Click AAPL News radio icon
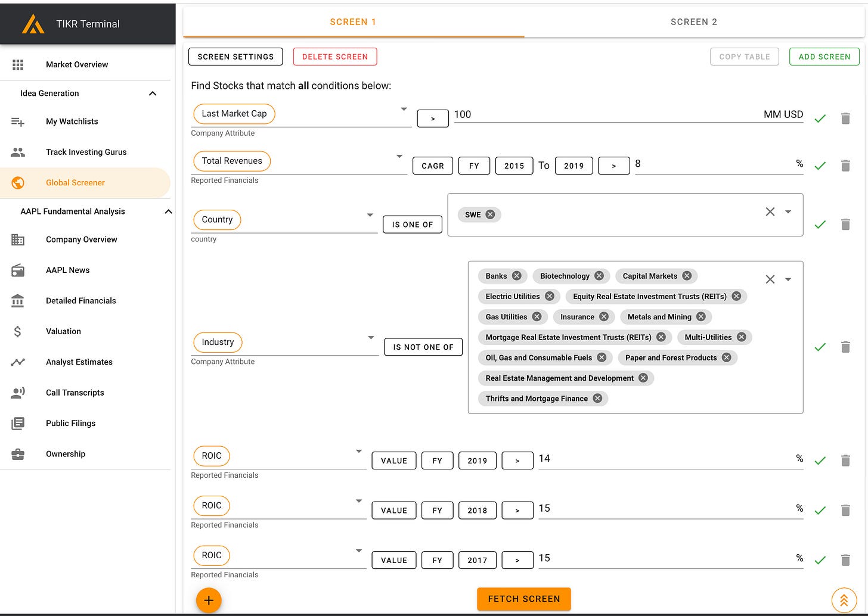Screen dimensions: 868x616 pyautogui.click(x=18, y=270)
